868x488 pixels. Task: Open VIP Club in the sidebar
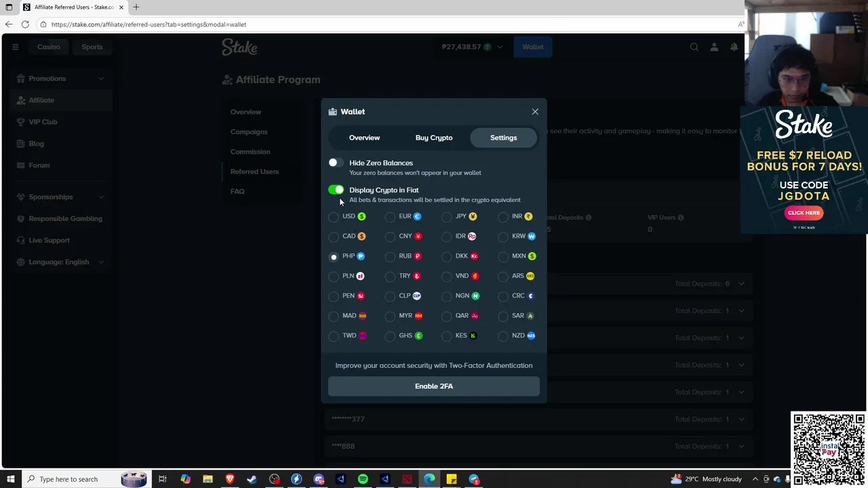pos(61,122)
